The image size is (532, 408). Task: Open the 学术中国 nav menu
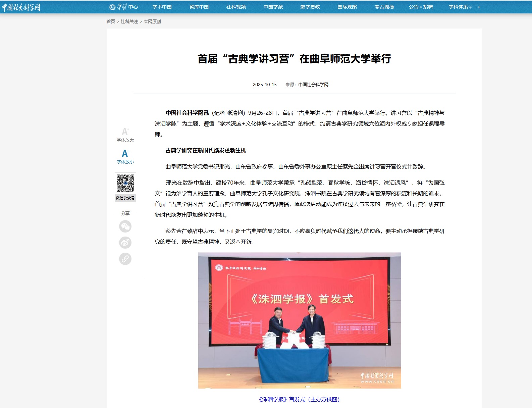(x=162, y=7)
